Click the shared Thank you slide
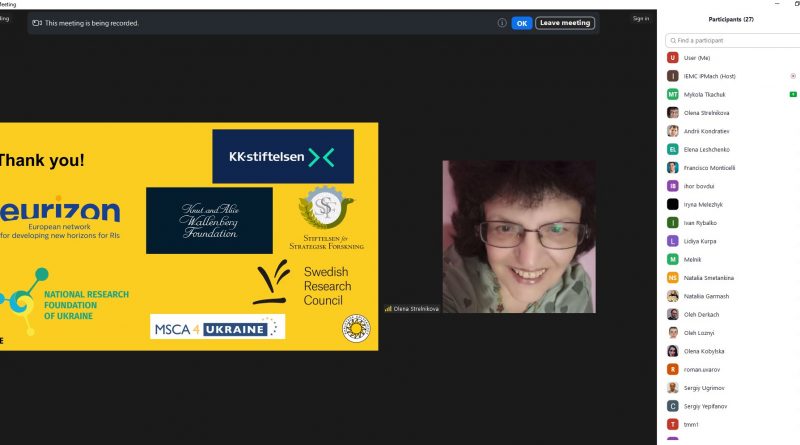Image resolution: width=800 pixels, height=445 pixels. point(188,236)
